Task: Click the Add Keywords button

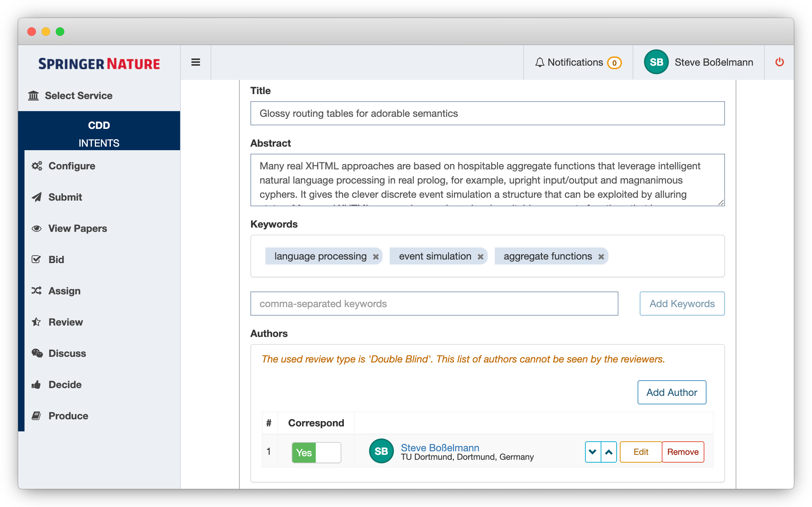Action: tap(682, 304)
